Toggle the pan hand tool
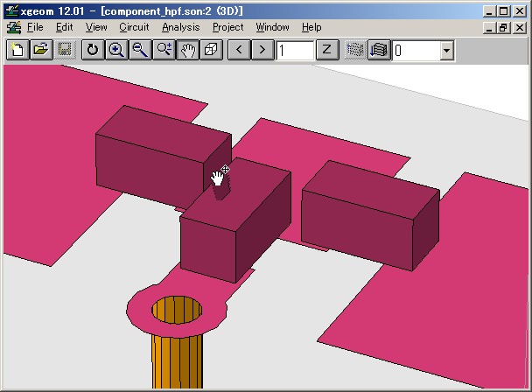532x392 pixels. [x=187, y=50]
